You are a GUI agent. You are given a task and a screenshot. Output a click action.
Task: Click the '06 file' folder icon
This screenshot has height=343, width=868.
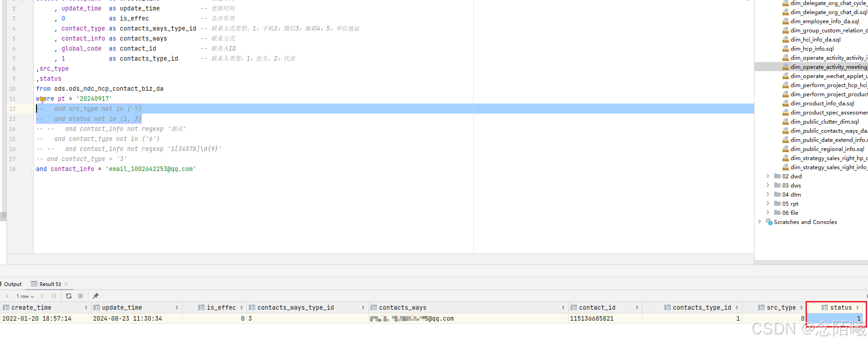[777, 213]
